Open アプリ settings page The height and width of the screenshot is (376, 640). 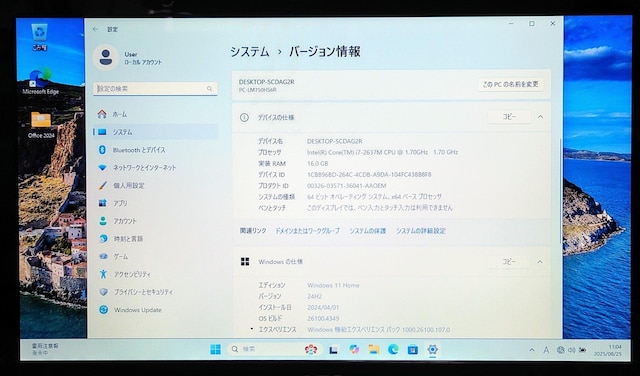point(155,203)
